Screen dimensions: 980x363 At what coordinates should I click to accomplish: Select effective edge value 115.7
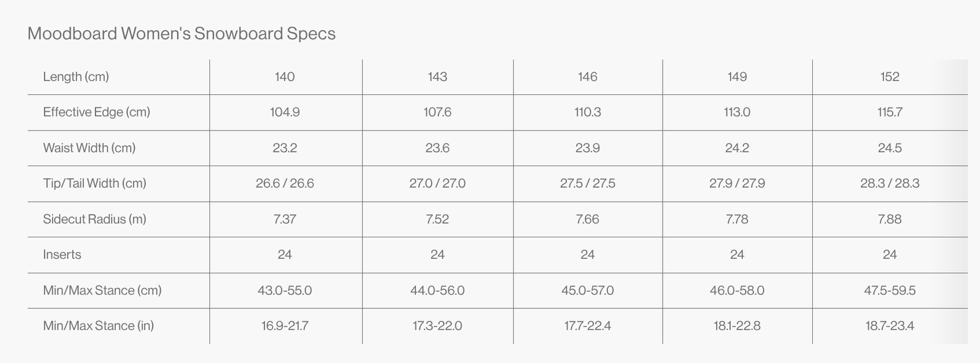889,112
